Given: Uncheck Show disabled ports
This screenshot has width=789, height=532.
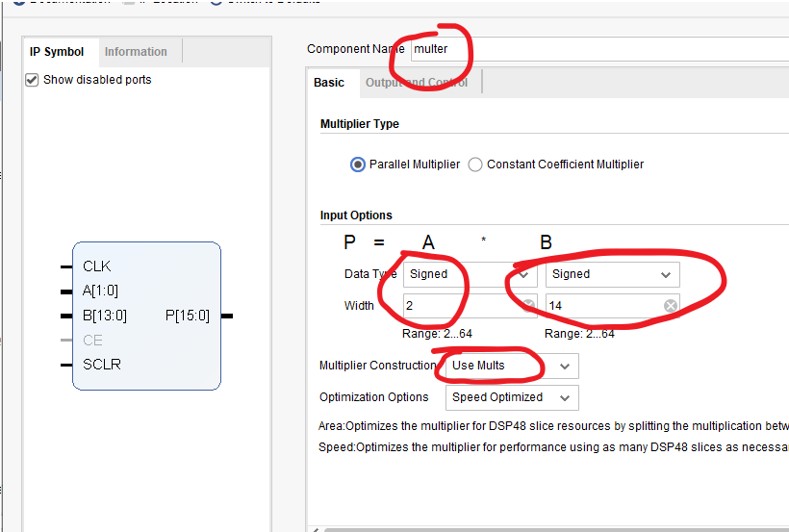Looking at the screenshot, I should 32,80.
